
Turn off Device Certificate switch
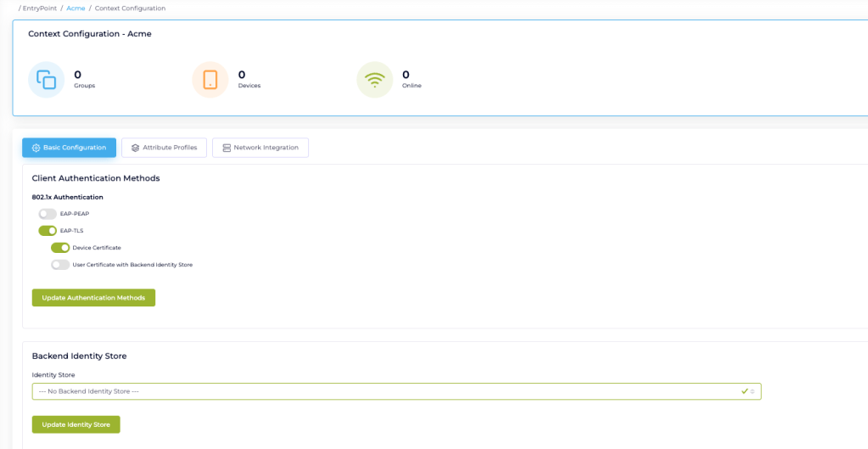(60, 248)
